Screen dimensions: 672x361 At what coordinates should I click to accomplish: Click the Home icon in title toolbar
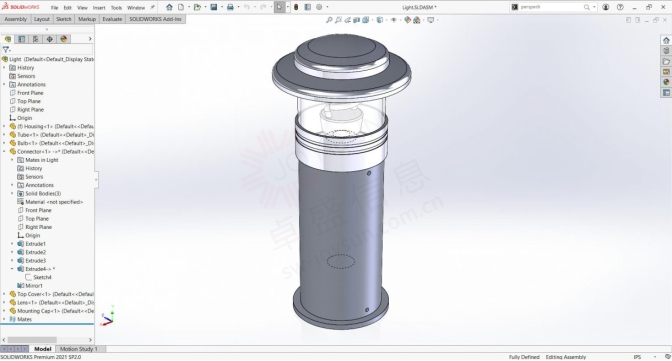(x=169, y=7)
